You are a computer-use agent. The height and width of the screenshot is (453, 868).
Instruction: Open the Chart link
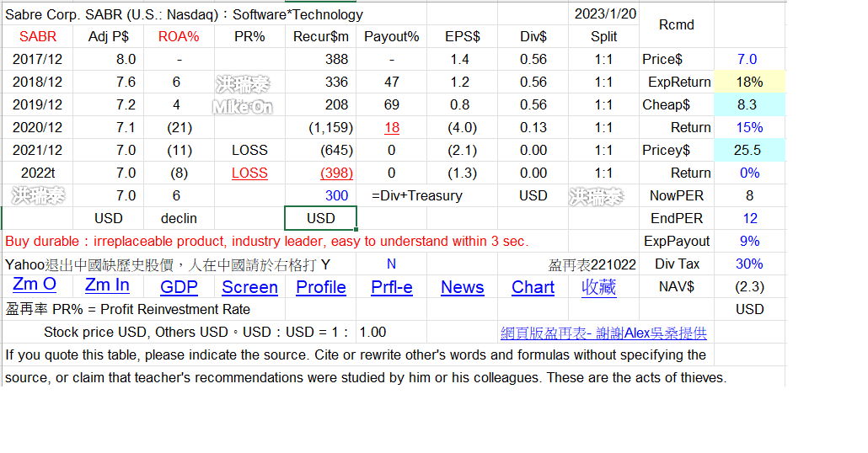533,287
